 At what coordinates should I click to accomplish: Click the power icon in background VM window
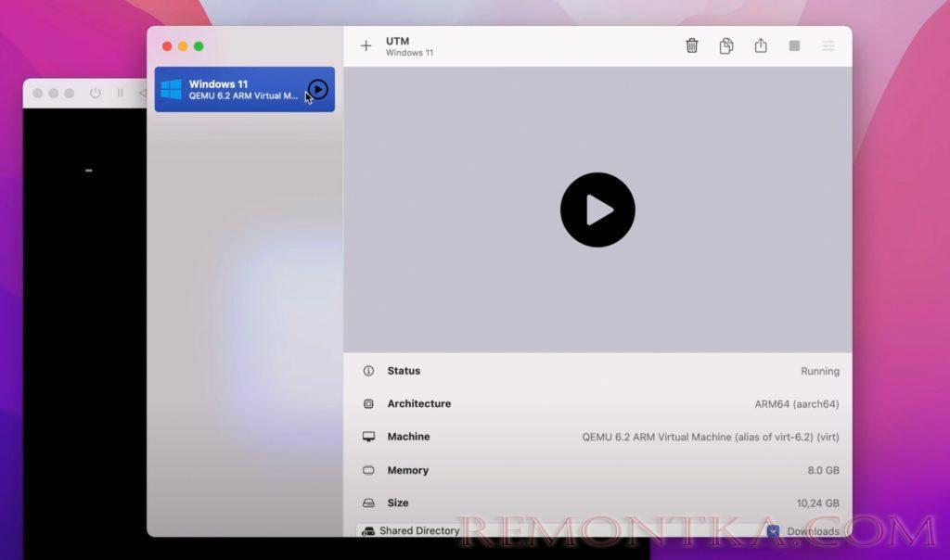pyautogui.click(x=96, y=94)
